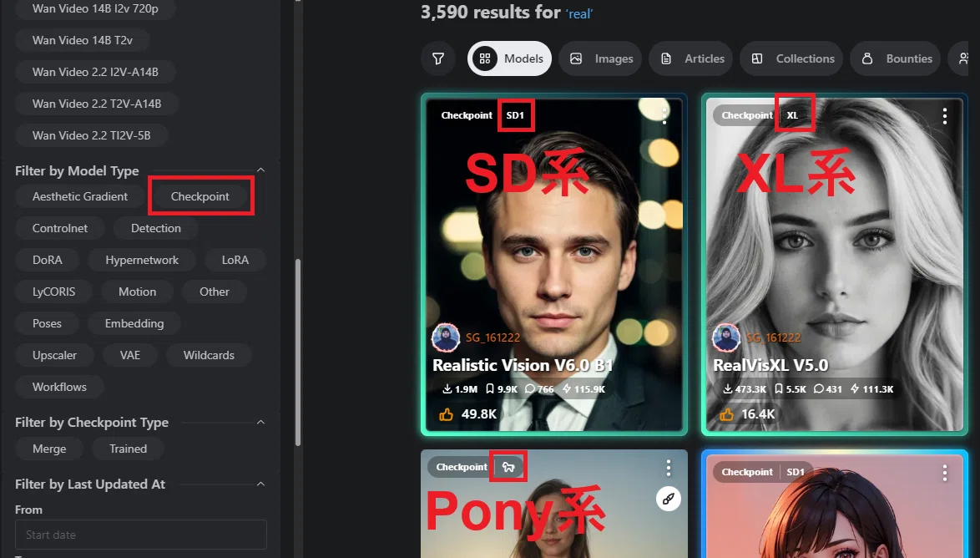This screenshot has height=558, width=980.
Task: Toggle the Controlnet filter chip
Action: pos(60,228)
